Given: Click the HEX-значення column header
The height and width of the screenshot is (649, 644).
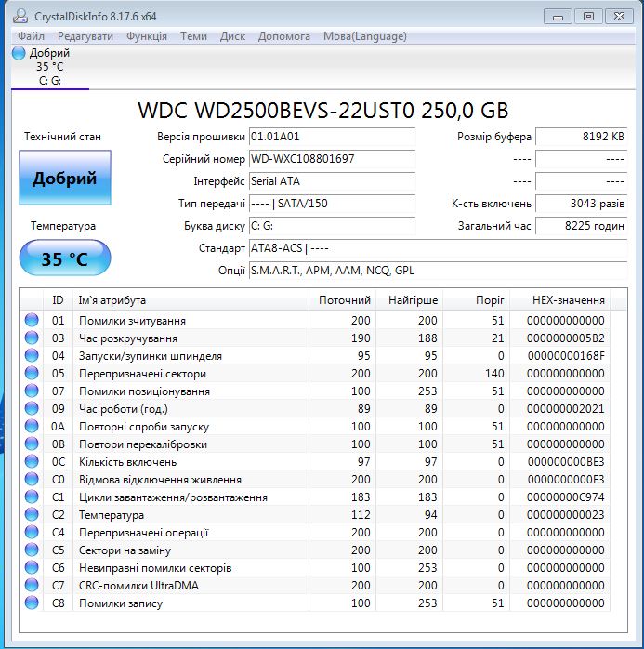Looking at the screenshot, I should click(x=569, y=300).
